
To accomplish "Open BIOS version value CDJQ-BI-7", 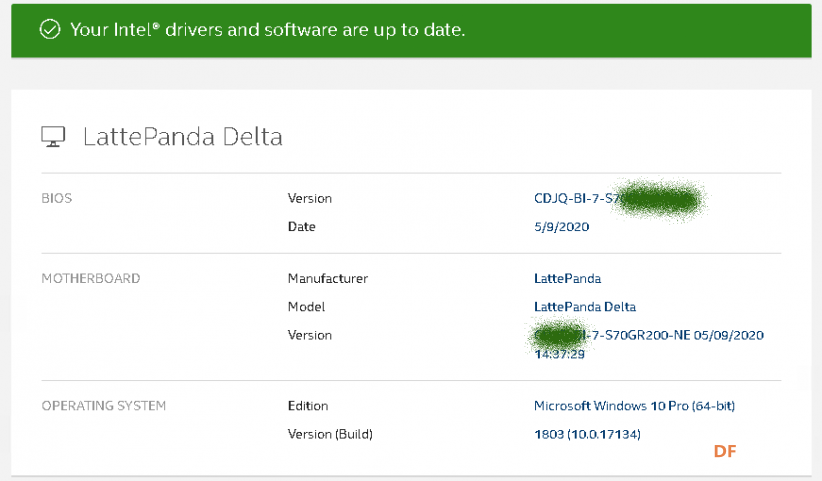I will [619, 199].
